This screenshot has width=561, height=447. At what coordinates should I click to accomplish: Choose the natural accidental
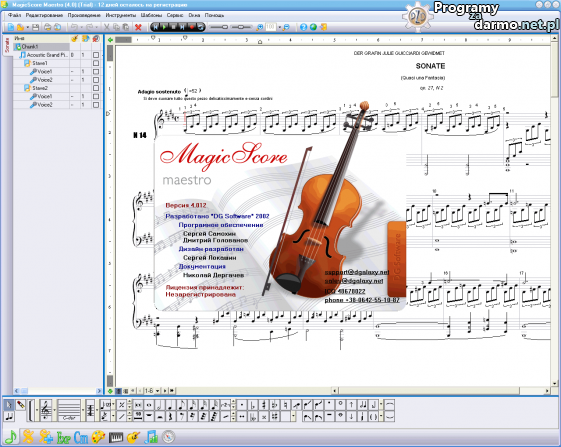click(x=286, y=405)
